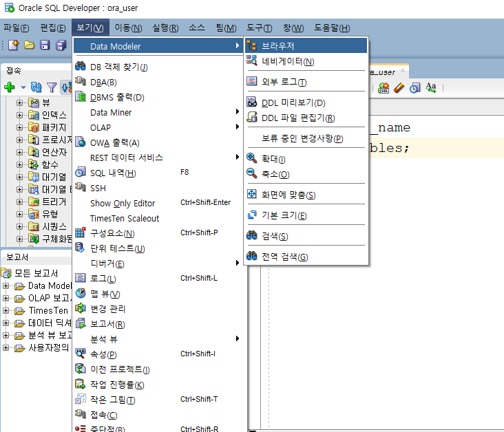Choose 외부 로그(T) submenu entry
The height and width of the screenshot is (432, 504).
[306, 82]
